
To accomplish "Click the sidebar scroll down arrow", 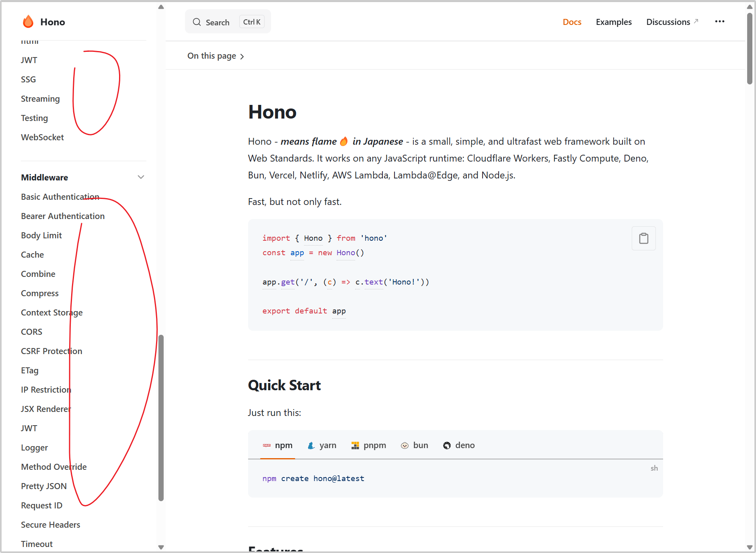I will point(161,547).
